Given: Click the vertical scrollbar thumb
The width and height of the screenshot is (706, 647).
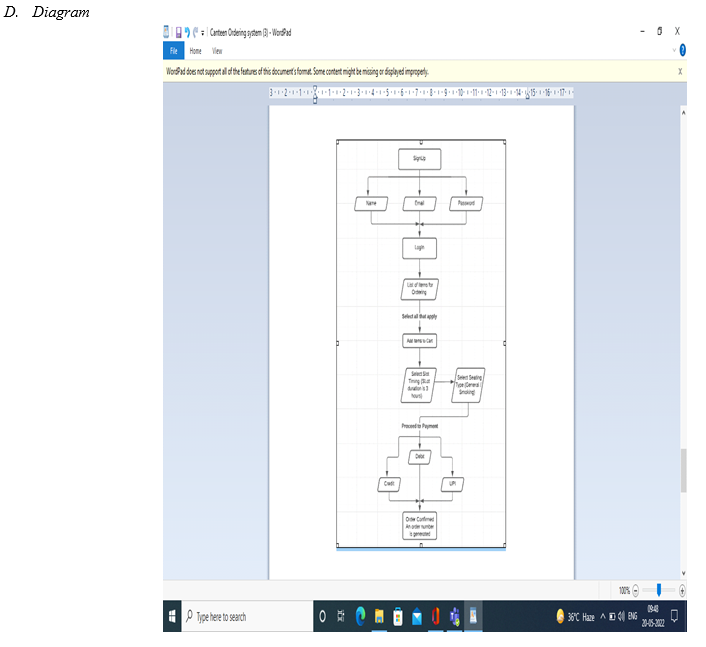Looking at the screenshot, I should [x=683, y=471].
